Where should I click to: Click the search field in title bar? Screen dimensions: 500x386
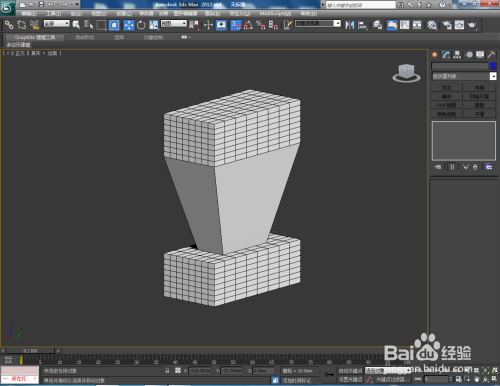360,5
